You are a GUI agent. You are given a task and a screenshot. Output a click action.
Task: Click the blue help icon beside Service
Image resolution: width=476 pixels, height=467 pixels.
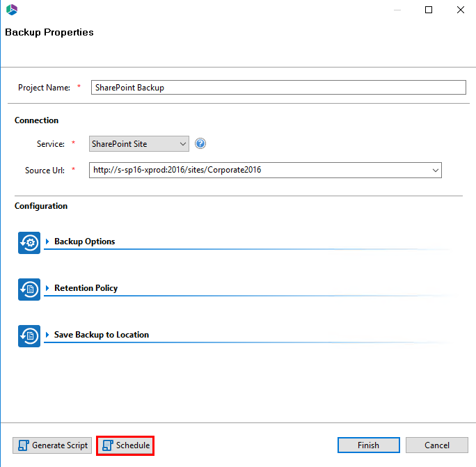201,144
